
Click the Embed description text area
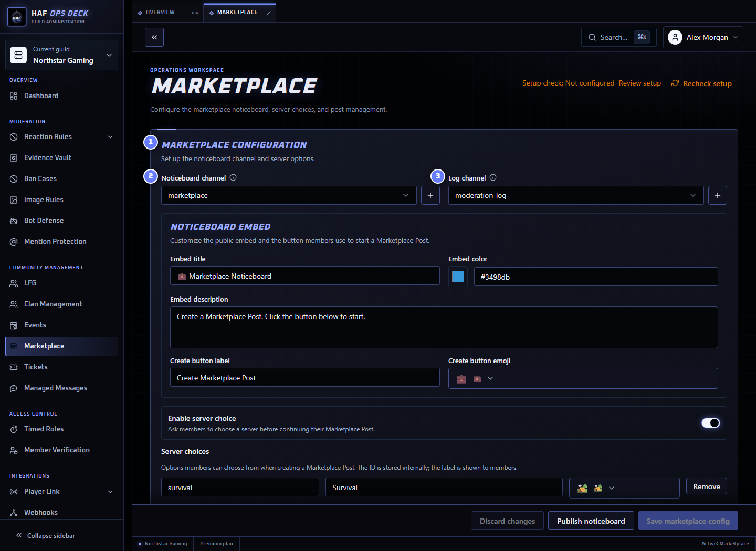444,327
